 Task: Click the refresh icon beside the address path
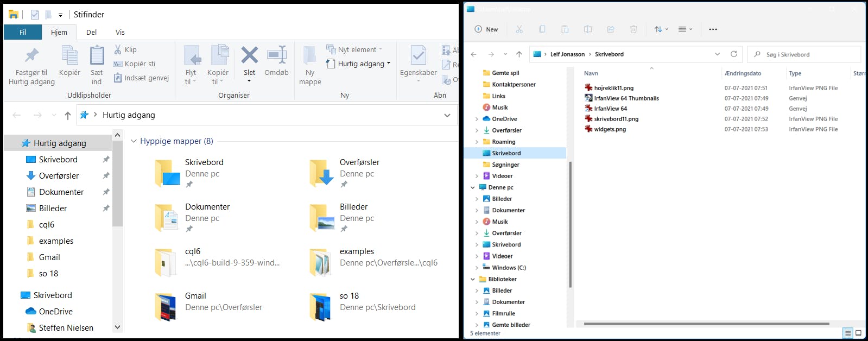(x=733, y=54)
